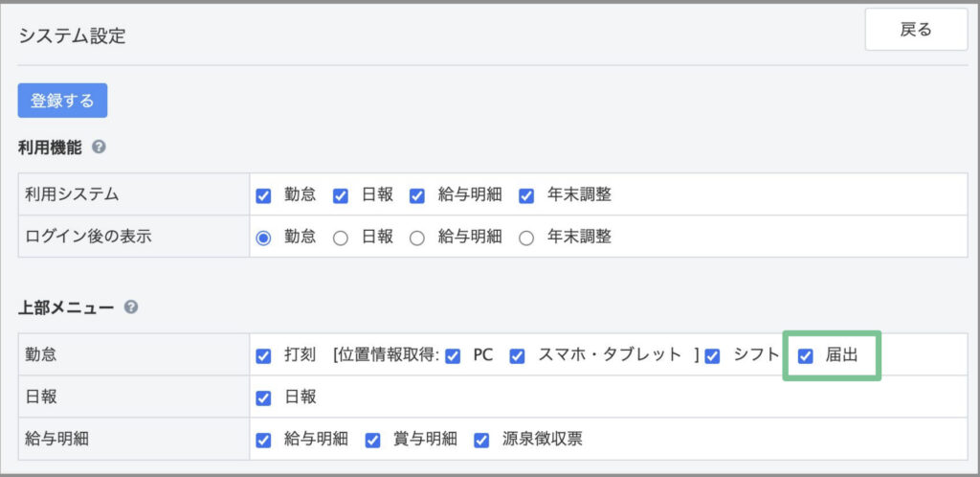The image size is (980, 477).
Task: Toggle the highlighted 届出 checkbox
Action: click(806, 356)
